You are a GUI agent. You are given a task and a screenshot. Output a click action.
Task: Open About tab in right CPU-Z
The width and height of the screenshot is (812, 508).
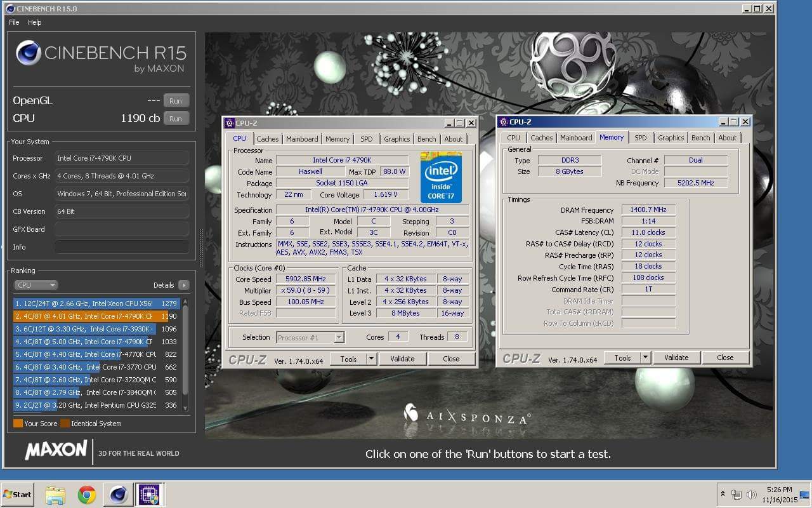pos(728,138)
